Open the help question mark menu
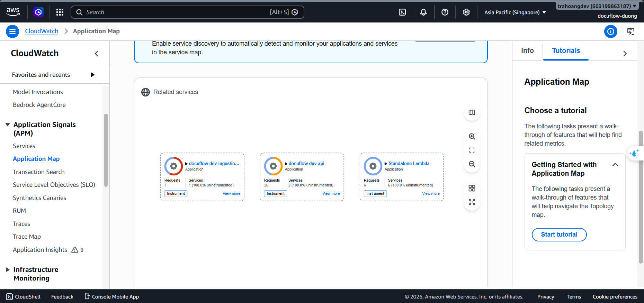This screenshot has width=644, height=303. (x=445, y=12)
